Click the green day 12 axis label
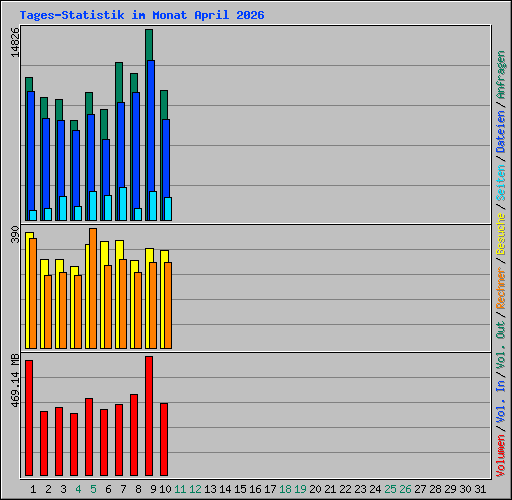 pyautogui.click(x=195, y=489)
